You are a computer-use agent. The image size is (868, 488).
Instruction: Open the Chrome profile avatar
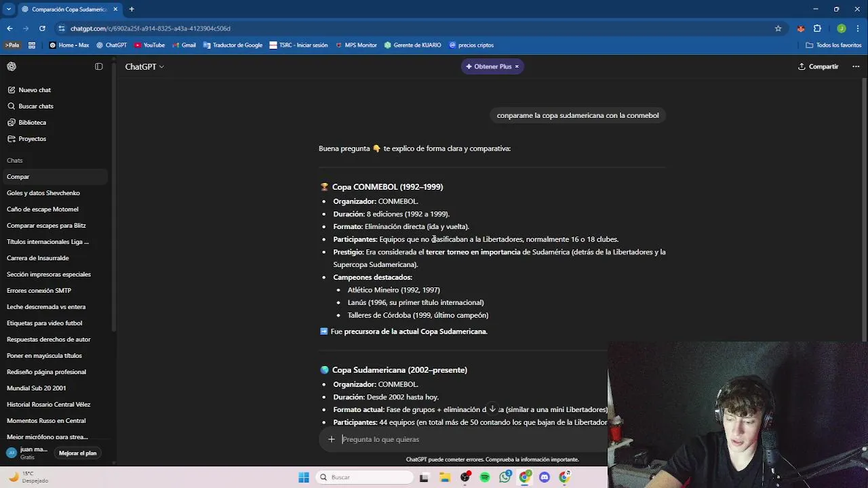[x=842, y=28]
